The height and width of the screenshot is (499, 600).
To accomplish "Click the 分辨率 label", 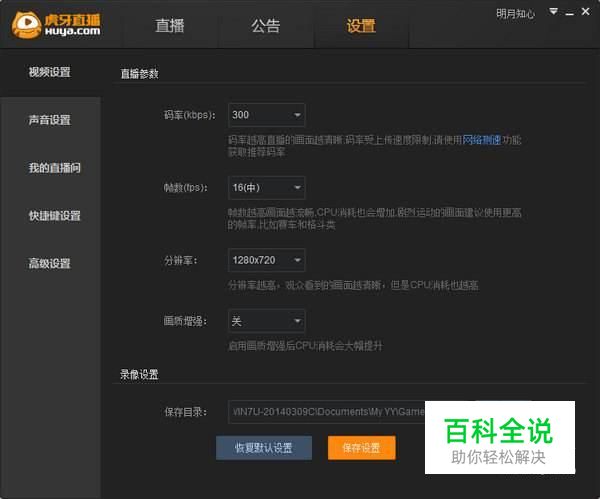I will [x=181, y=261].
